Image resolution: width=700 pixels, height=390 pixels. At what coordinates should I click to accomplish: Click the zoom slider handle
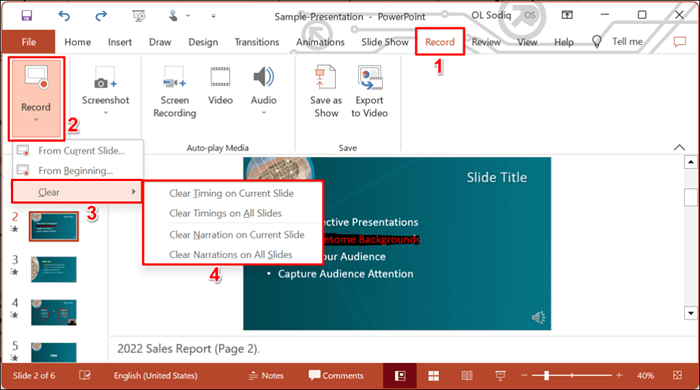click(546, 376)
